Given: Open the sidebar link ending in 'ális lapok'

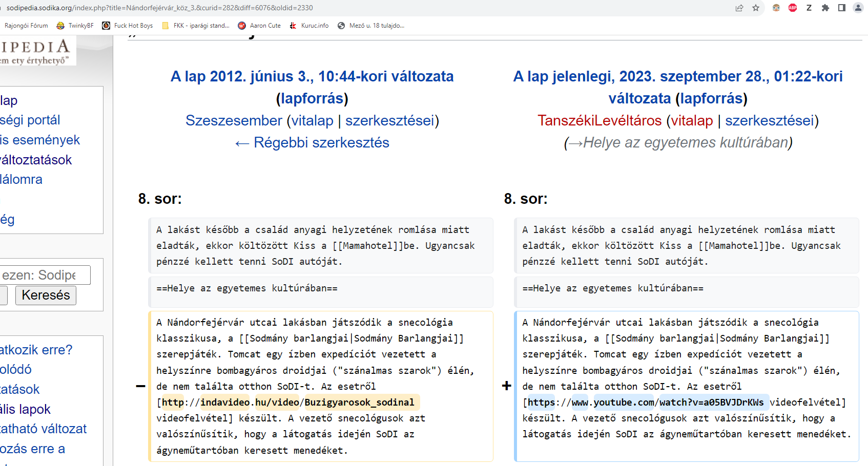Looking at the screenshot, I should tap(25, 409).
